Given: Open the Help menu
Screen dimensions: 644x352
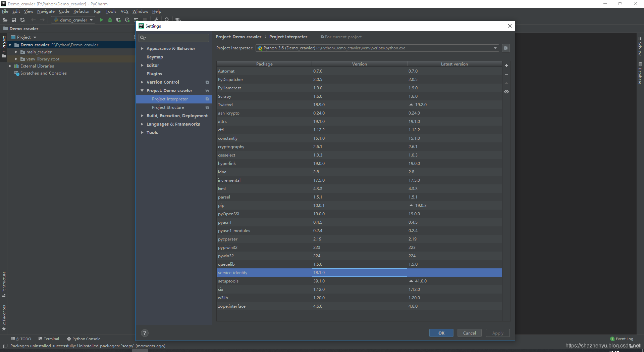Looking at the screenshot, I should [x=157, y=11].
